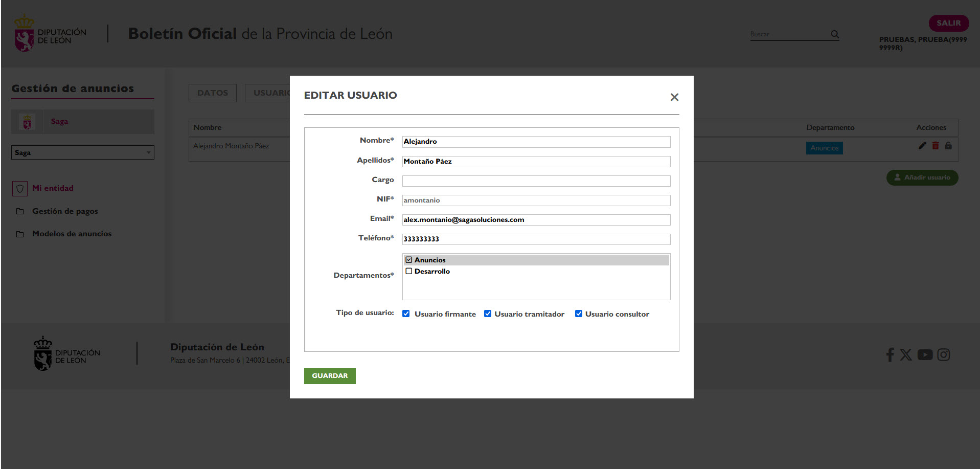Close the Editar Usuario dialog
This screenshot has width=980, height=469.
[x=674, y=97]
